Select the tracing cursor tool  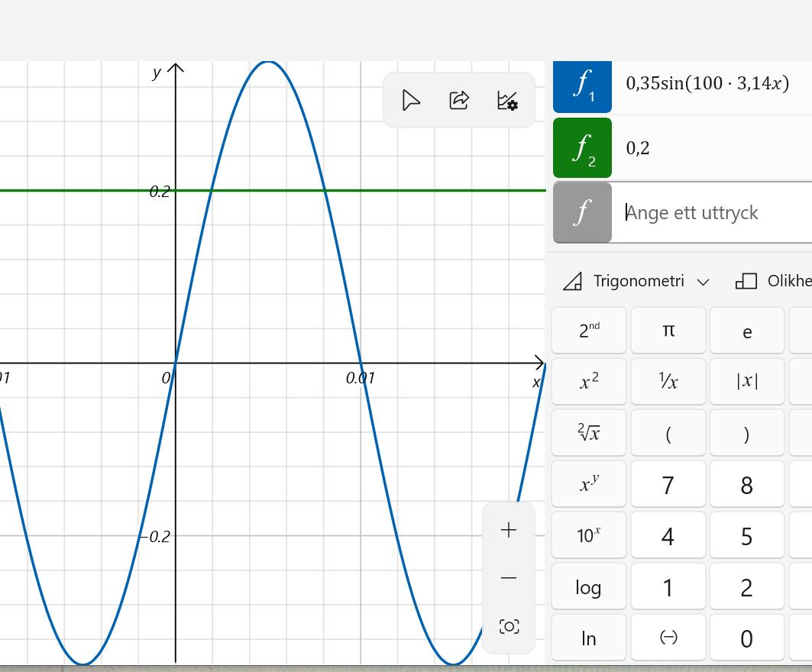(411, 100)
